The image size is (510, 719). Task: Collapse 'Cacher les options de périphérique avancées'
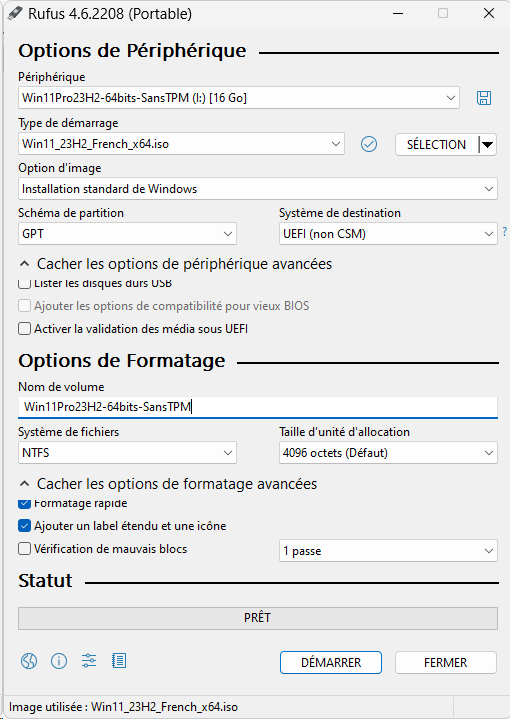176,264
